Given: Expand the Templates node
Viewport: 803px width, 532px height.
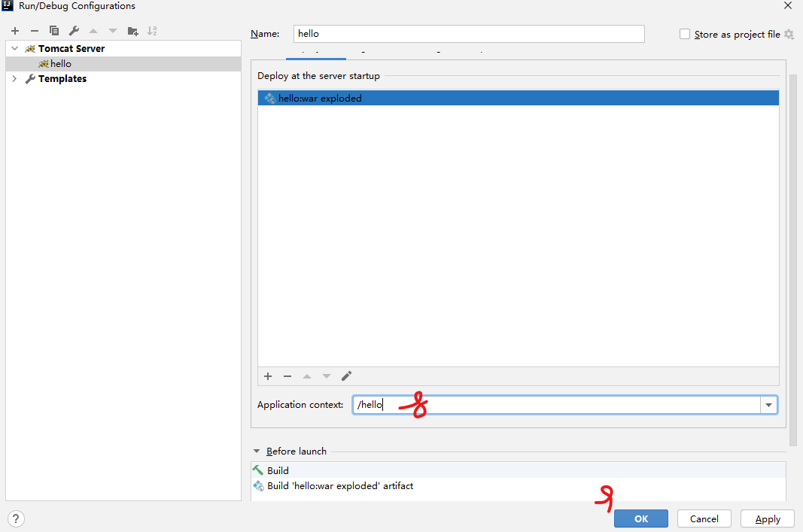Looking at the screenshot, I should [14, 78].
